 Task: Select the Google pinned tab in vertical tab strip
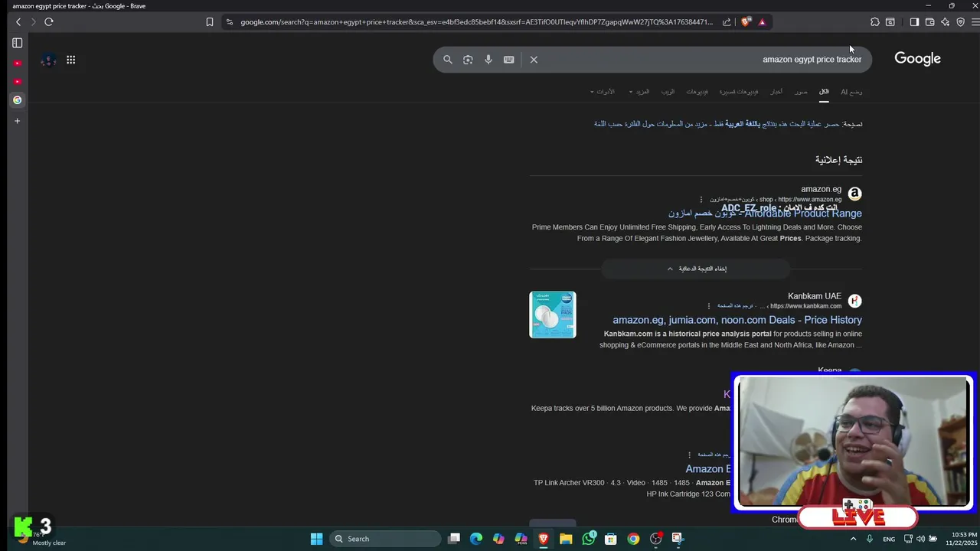(17, 100)
